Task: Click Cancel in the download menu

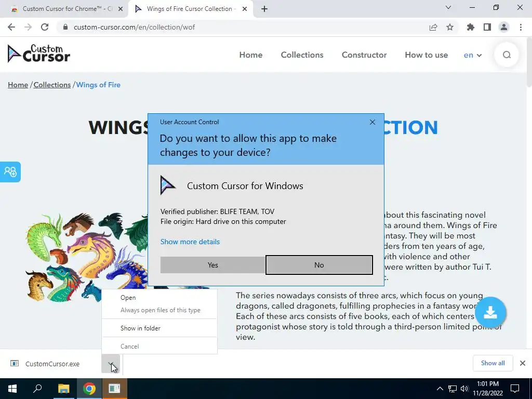Action: pyautogui.click(x=159, y=347)
